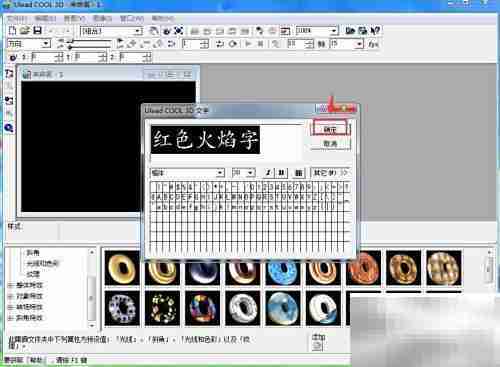Toggle bold in the text dialog
The image size is (500, 367).
[x=282, y=173]
